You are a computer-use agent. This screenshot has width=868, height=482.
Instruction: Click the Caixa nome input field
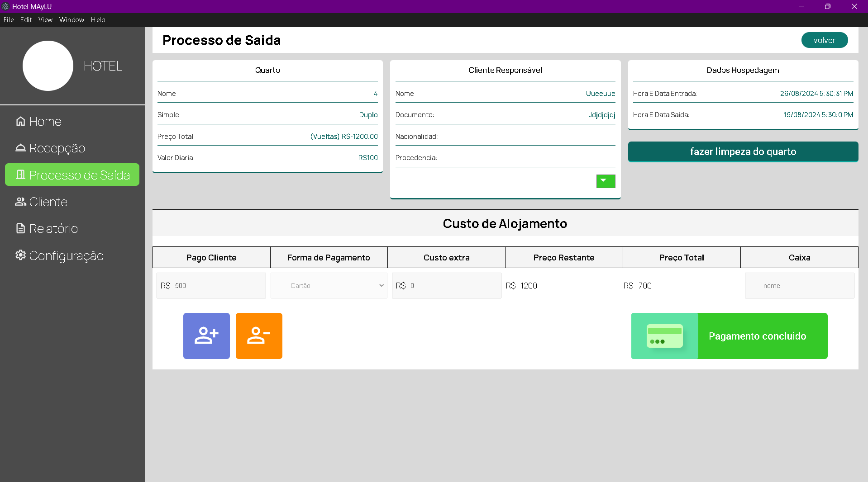coord(799,286)
